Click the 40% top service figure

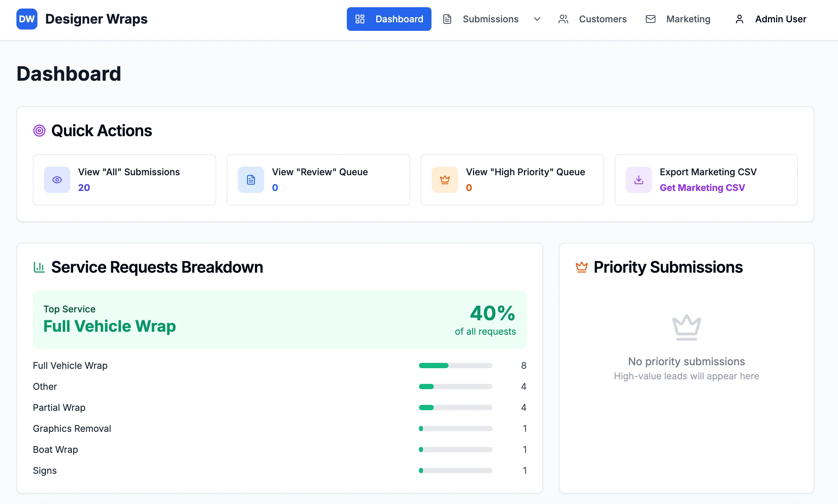click(x=493, y=313)
